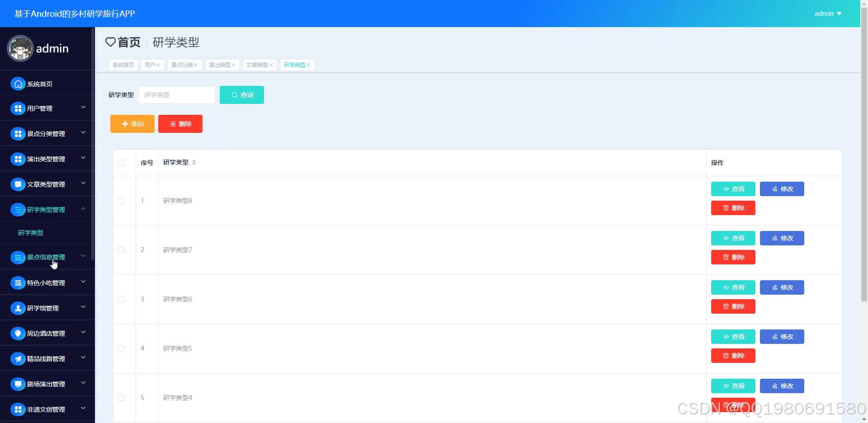This screenshot has width=868, height=423.
Task: Expand the 周边酒店管理 chevron
Action: [x=83, y=332]
